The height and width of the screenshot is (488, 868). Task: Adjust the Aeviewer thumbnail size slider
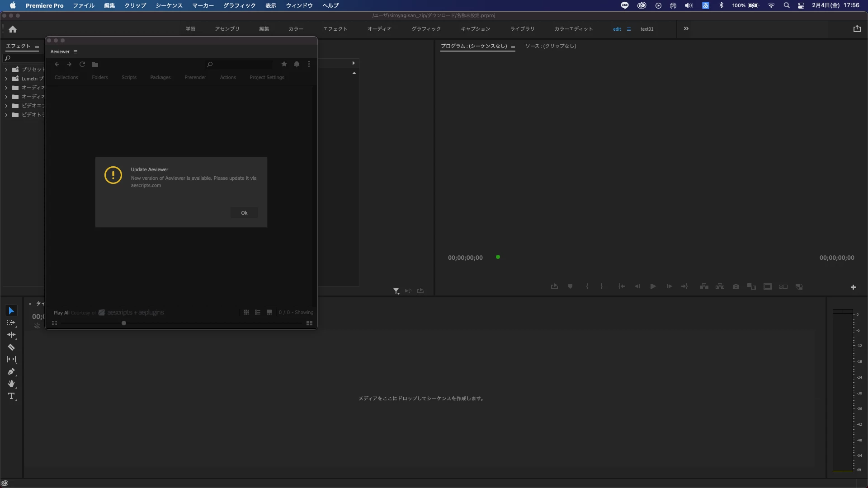coord(124,323)
